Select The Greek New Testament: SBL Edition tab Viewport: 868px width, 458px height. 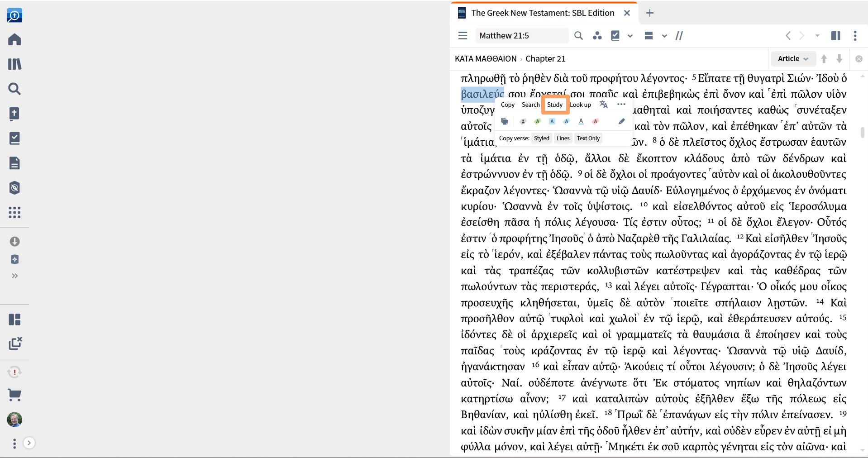point(543,13)
